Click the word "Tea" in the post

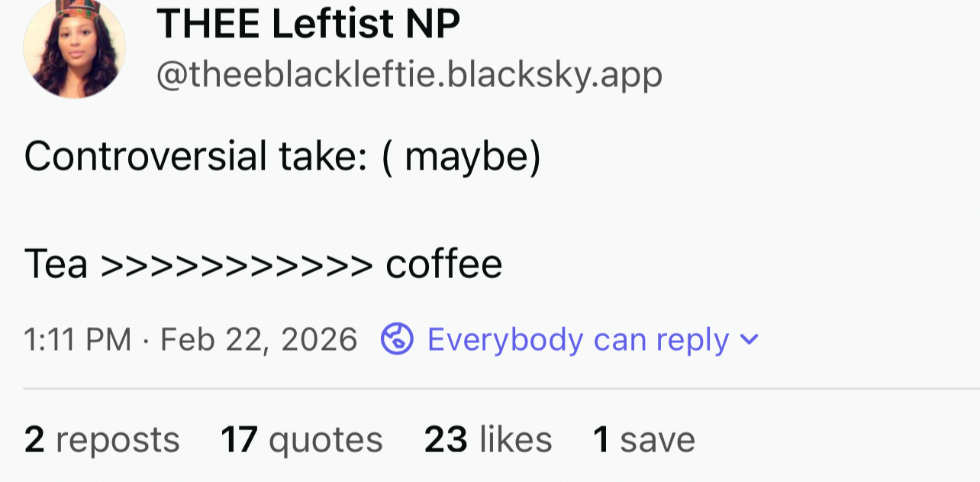[56, 265]
